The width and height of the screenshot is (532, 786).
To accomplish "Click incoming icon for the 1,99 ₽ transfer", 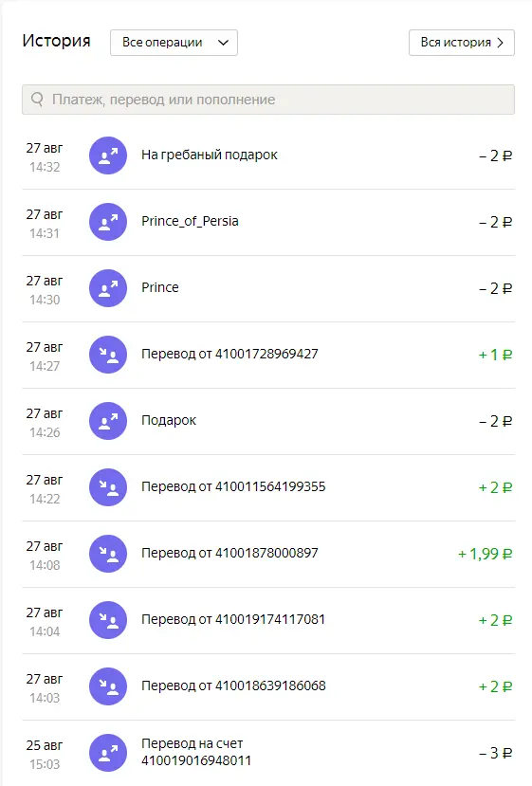I will tap(108, 554).
